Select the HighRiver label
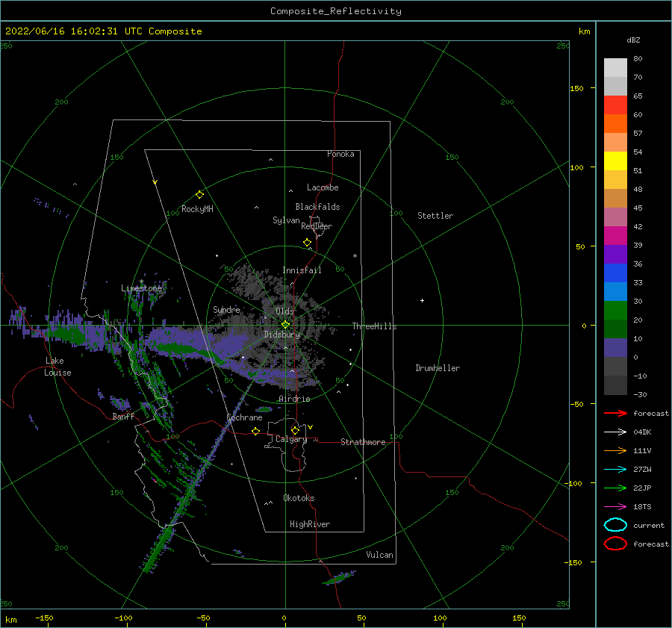The image size is (672, 628). [310, 524]
